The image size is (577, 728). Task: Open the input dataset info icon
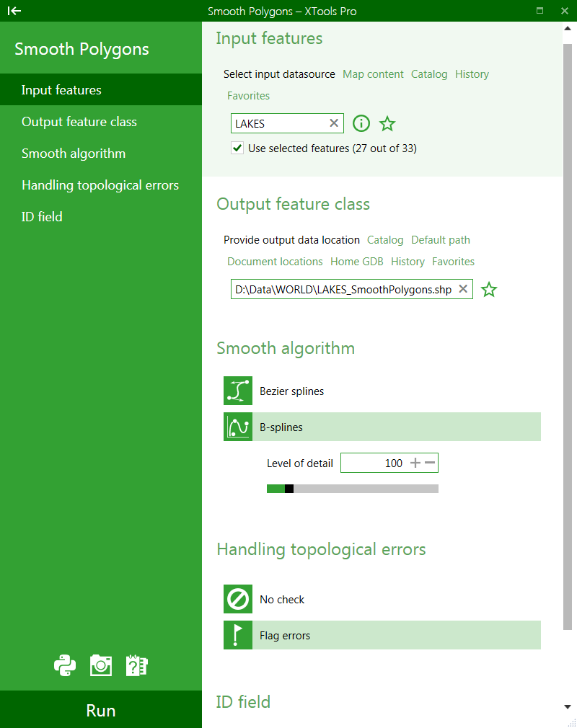coord(361,123)
